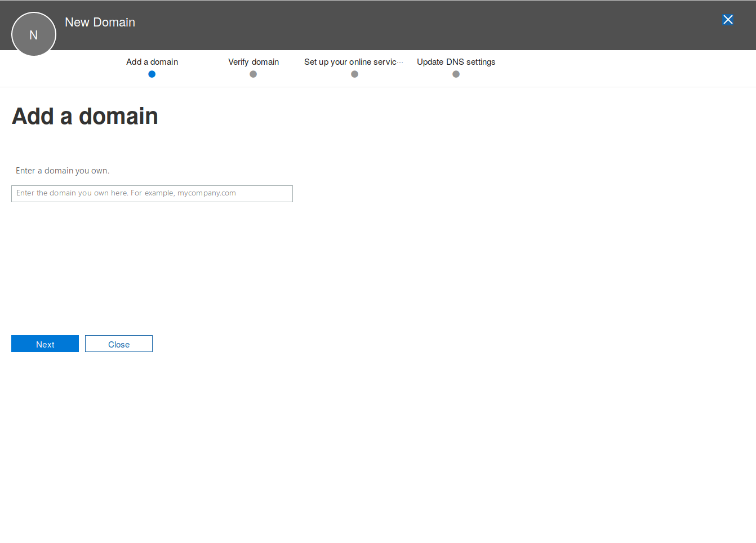Click the N avatar circle icon
This screenshot has height=543, width=756.
[34, 34]
